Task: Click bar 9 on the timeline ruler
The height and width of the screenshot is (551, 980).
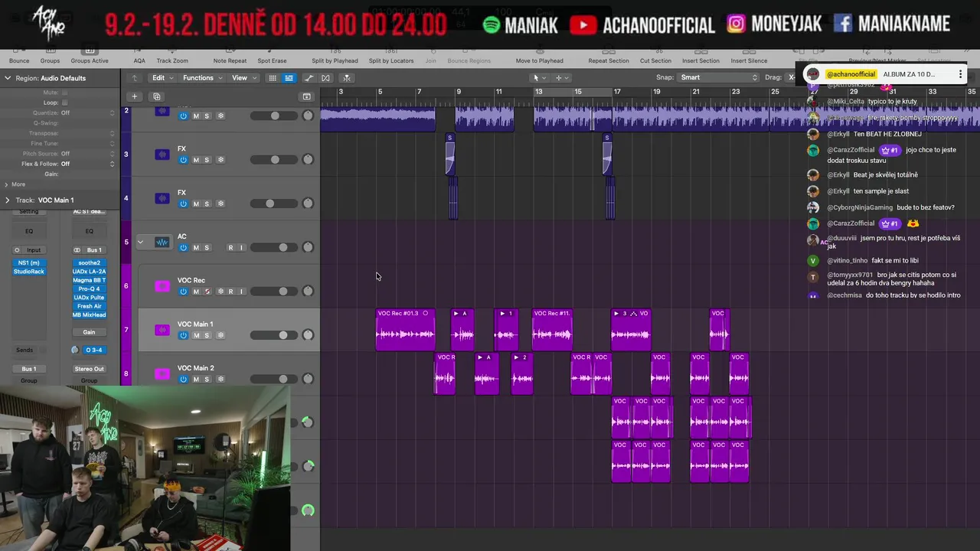Action: click(x=459, y=92)
